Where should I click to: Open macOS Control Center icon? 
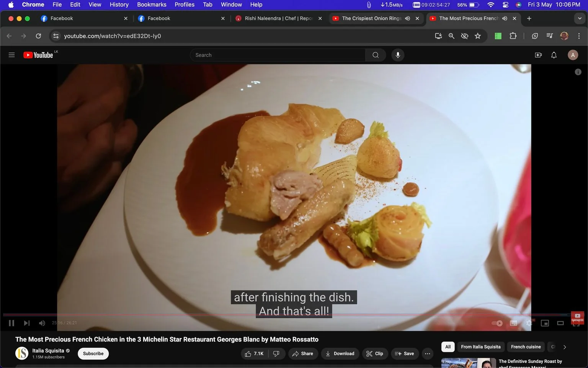(x=505, y=5)
